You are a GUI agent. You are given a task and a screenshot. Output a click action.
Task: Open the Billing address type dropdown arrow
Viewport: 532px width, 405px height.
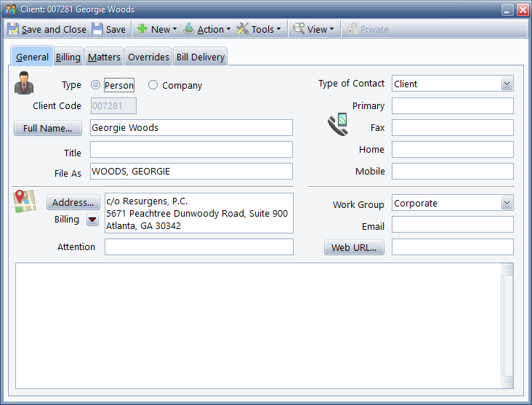pyautogui.click(x=92, y=220)
